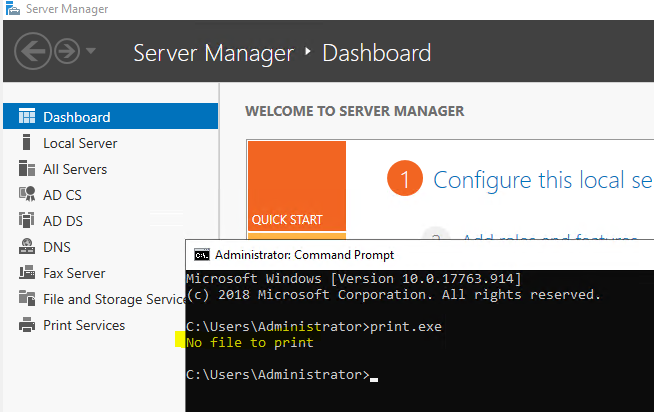The height and width of the screenshot is (412, 654).
Task: Click WELCOME TO SERVER MANAGER heading
Action: point(355,111)
